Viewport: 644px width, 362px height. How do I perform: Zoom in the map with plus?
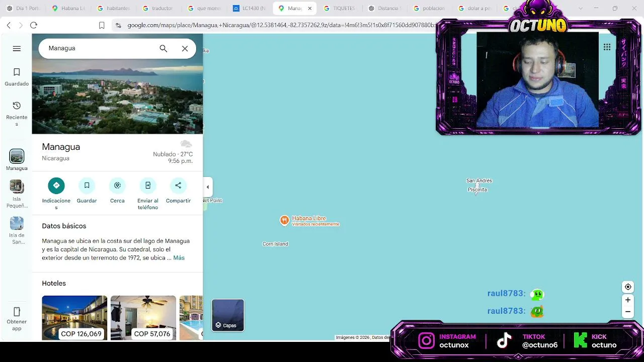[628, 300]
